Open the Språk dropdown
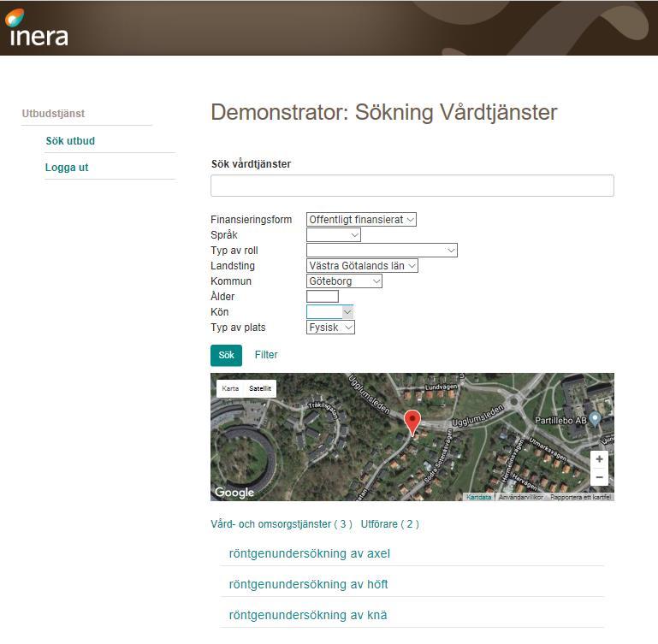The width and height of the screenshot is (658, 644). pyautogui.click(x=334, y=235)
